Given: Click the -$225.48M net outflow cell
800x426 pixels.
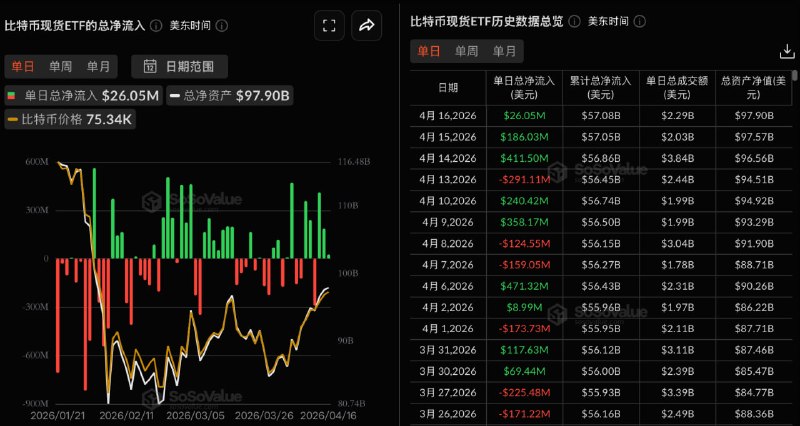Looking at the screenshot, I should coord(524,392).
